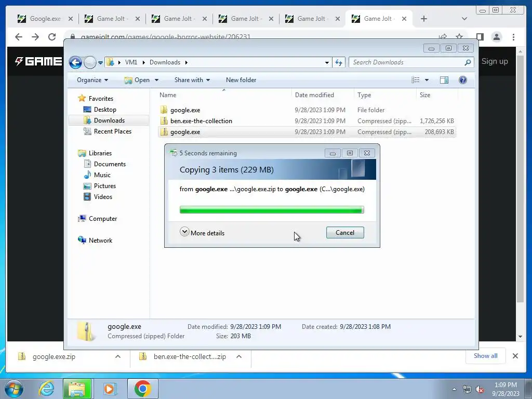Click Show all downloads button
The image size is (532, 399).
click(486, 356)
